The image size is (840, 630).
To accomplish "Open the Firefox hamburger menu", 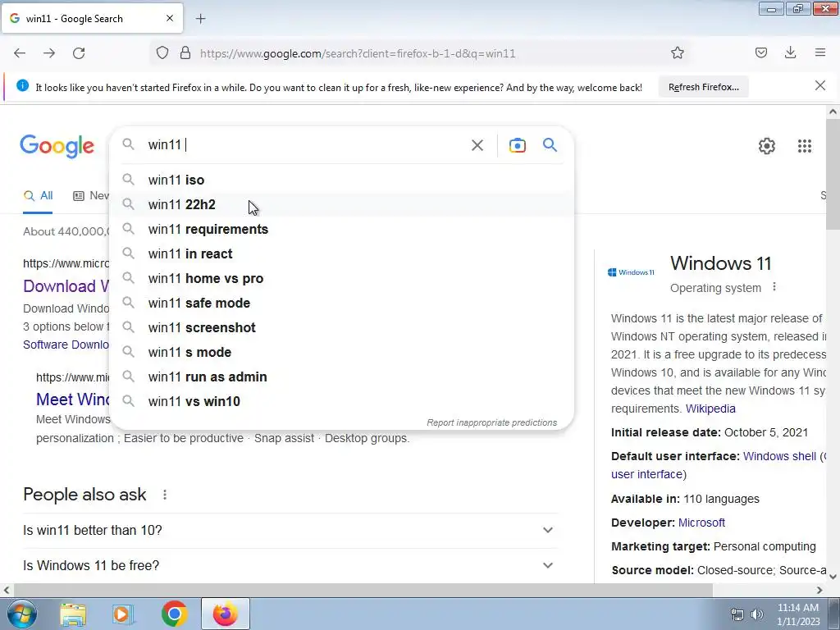I will [820, 52].
